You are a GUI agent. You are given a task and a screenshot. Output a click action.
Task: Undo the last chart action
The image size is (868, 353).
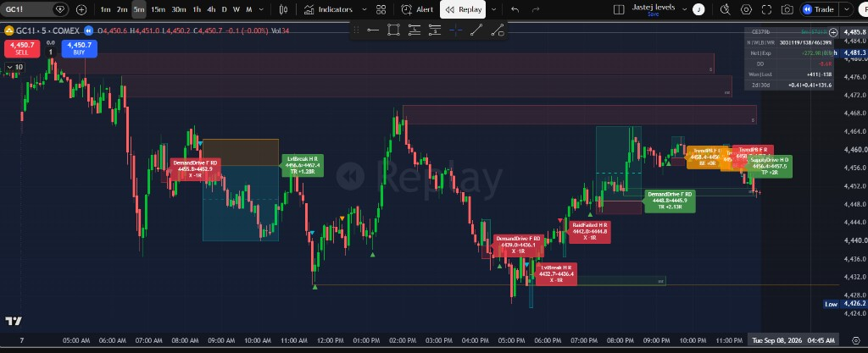[x=515, y=9]
